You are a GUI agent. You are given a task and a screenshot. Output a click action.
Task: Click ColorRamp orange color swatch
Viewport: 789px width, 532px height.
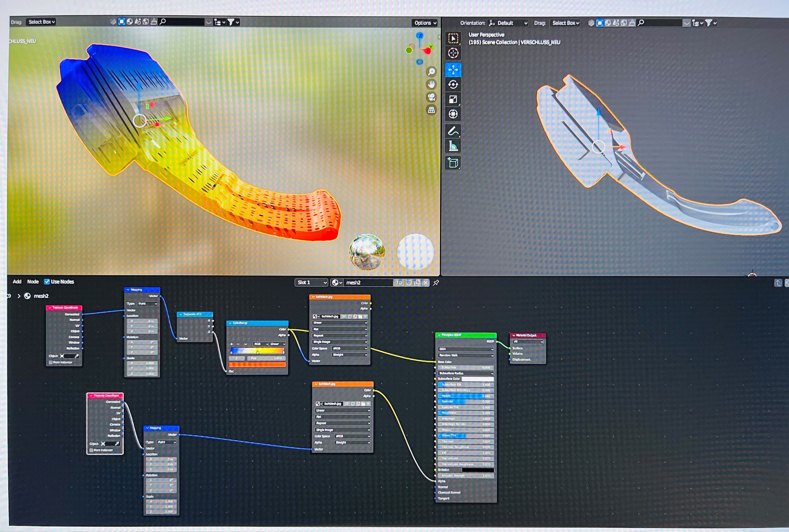click(257, 365)
